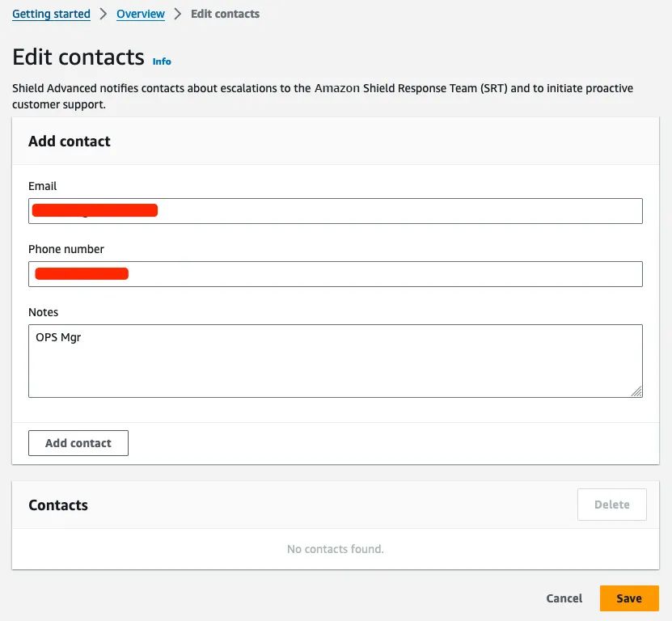Click the chevron after Overview breadcrumb

(x=178, y=14)
